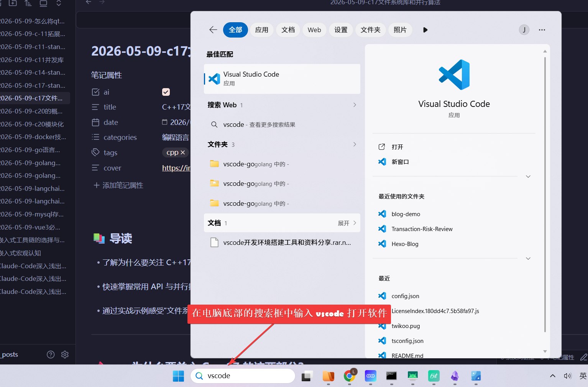Expand the 文件夹 results chevron

tap(355, 144)
